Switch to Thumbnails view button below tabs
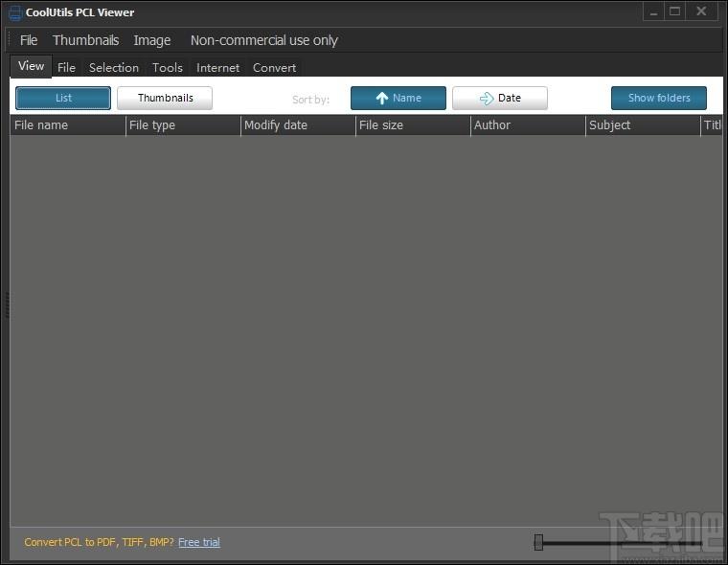 pos(165,98)
